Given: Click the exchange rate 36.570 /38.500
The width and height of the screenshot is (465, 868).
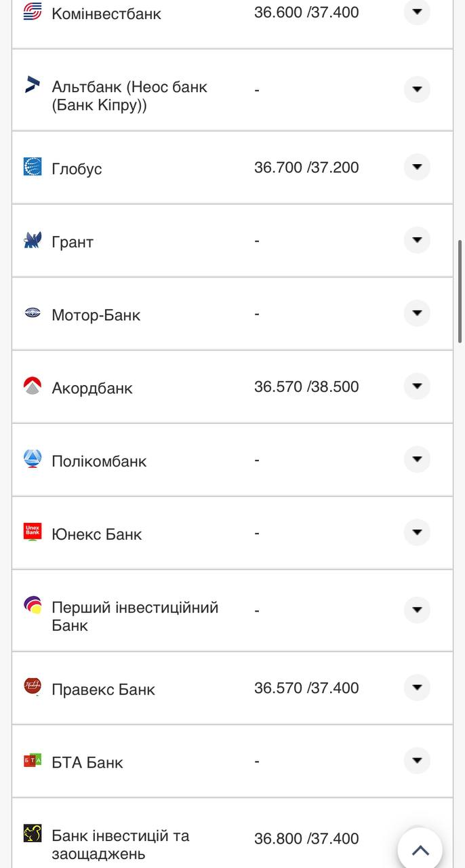Looking at the screenshot, I should click(x=306, y=384).
